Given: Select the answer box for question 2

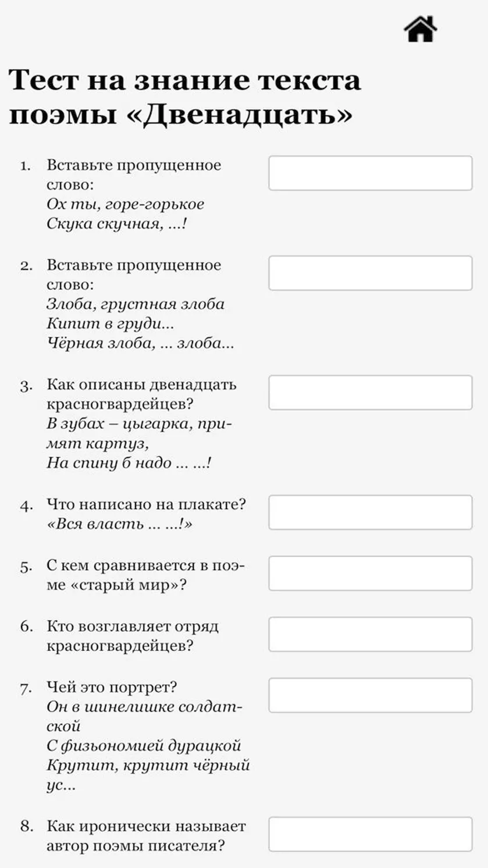Looking at the screenshot, I should click(x=371, y=273).
